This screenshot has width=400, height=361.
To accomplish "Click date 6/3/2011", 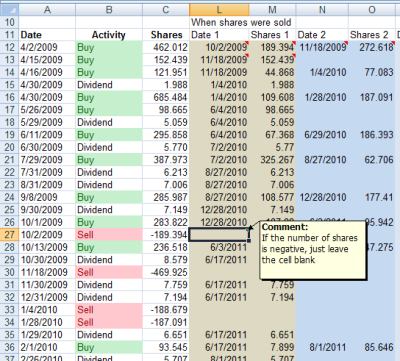I will [219, 247].
